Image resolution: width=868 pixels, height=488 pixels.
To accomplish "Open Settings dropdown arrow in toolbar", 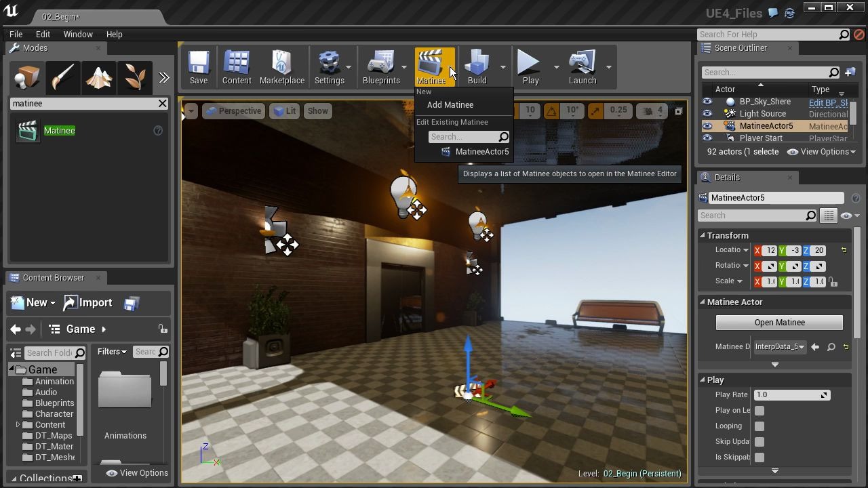I will (x=349, y=67).
